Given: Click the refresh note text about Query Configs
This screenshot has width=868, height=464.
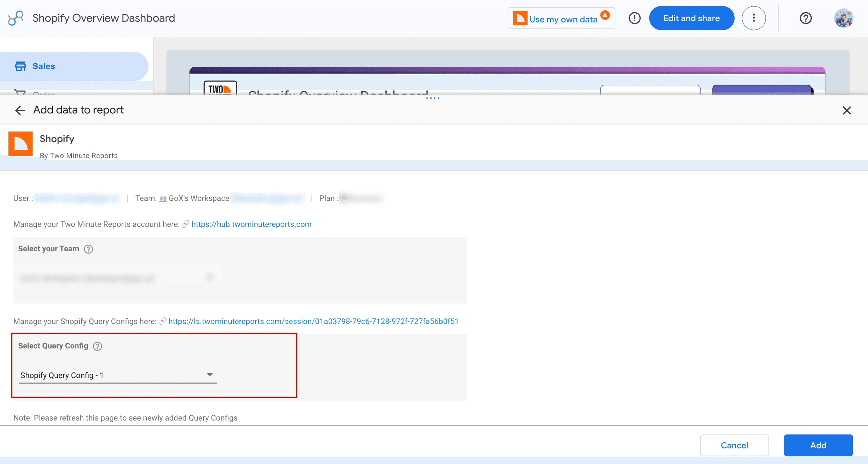Looking at the screenshot, I should (x=125, y=418).
